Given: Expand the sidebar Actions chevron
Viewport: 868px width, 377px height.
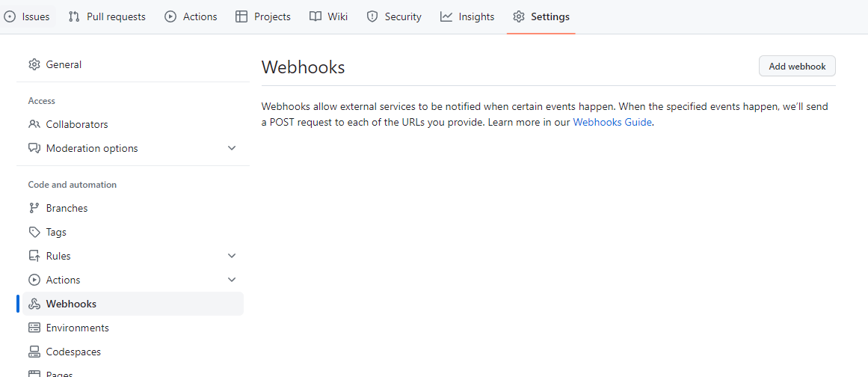Looking at the screenshot, I should pos(232,280).
